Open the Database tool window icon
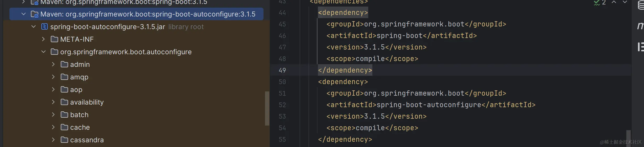 [641, 5]
